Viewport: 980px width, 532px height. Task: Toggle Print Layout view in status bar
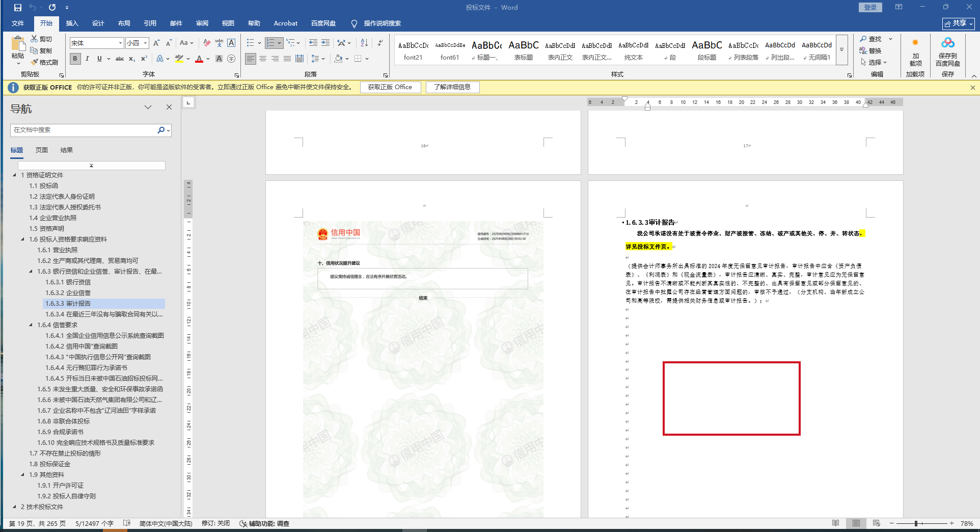[856, 523]
